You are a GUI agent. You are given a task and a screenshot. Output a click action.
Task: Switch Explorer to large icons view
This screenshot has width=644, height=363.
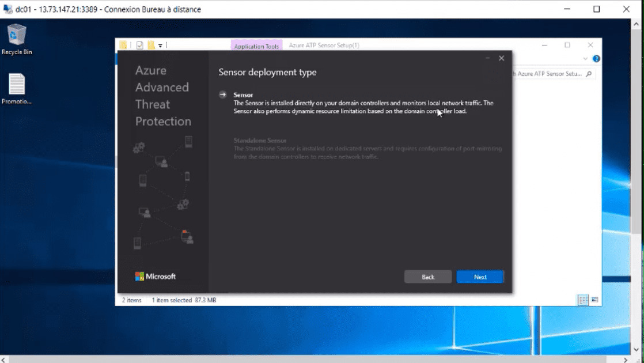point(594,300)
